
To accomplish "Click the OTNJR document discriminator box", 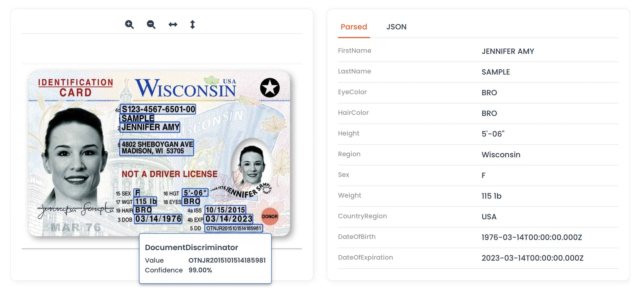I will (234, 228).
